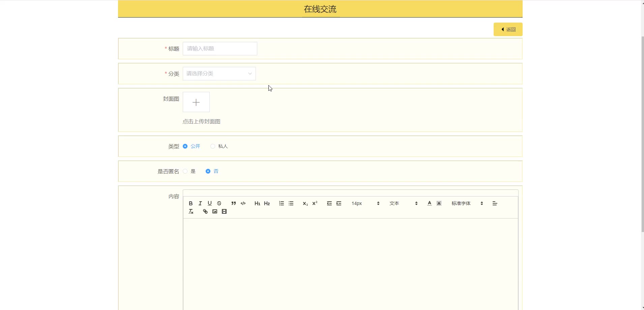Toggle bold formatting in editor
Image resolution: width=644 pixels, height=310 pixels.
[191, 203]
